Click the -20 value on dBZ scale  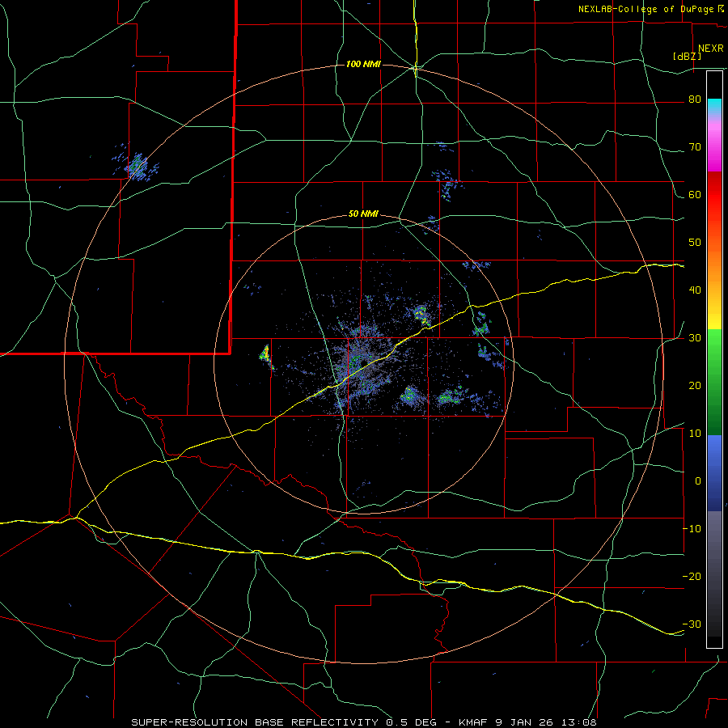[x=692, y=576]
